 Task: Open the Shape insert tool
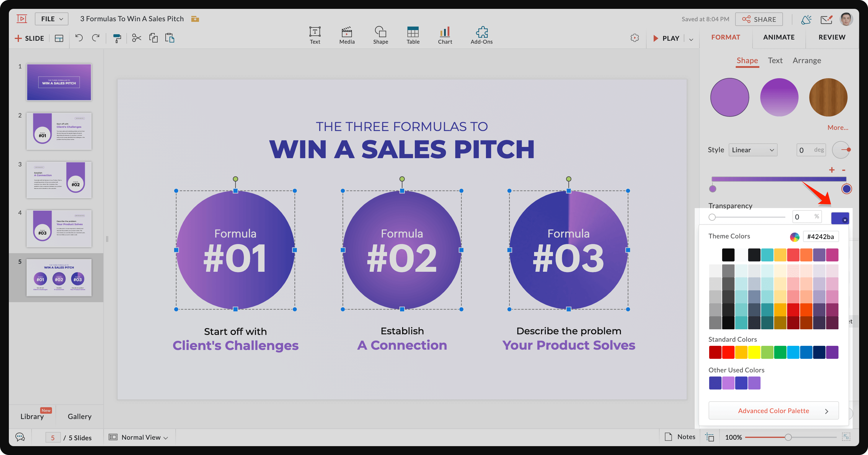click(381, 35)
